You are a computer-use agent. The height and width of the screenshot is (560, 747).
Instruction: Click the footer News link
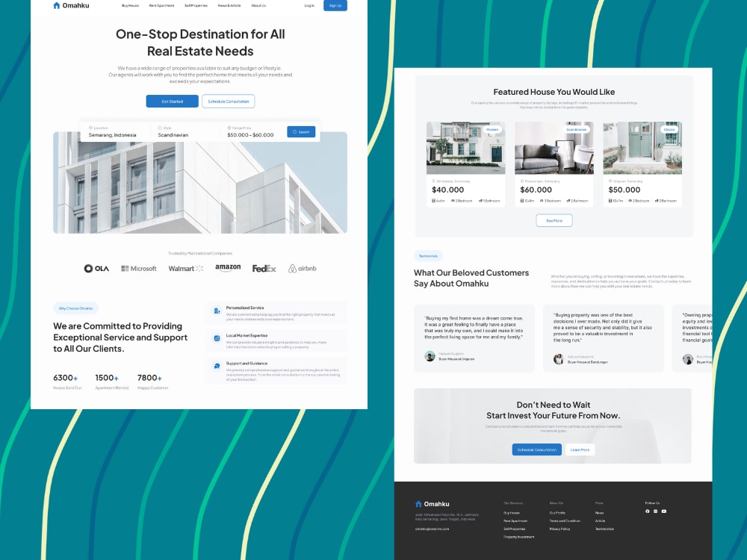click(x=599, y=513)
